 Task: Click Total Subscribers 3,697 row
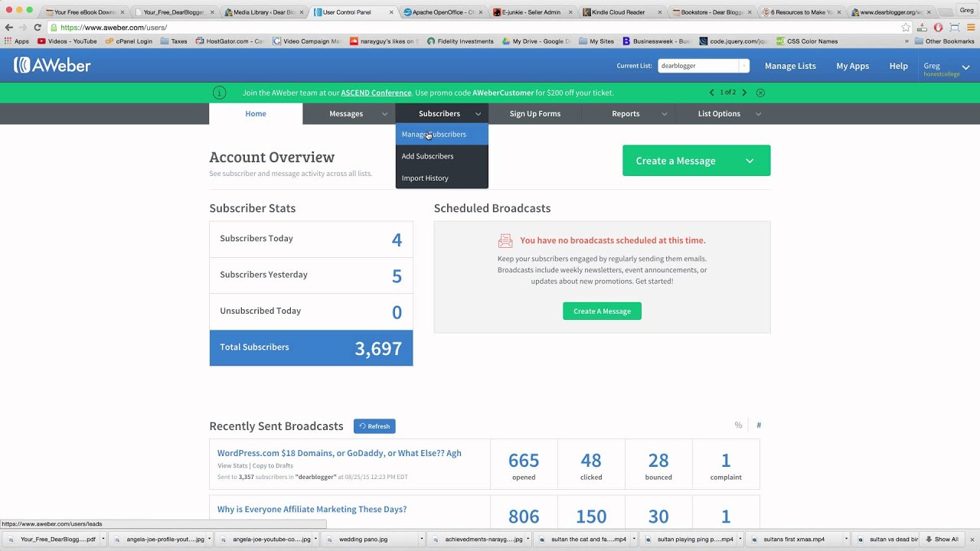point(311,347)
